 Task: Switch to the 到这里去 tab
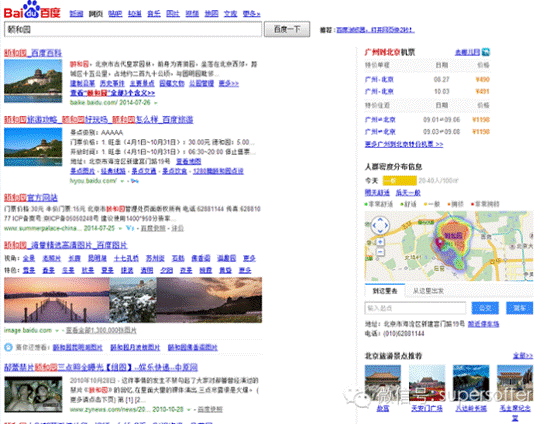point(385,291)
